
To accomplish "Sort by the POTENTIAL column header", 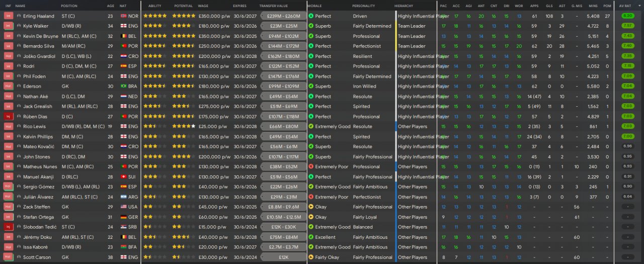I will (x=183, y=6).
